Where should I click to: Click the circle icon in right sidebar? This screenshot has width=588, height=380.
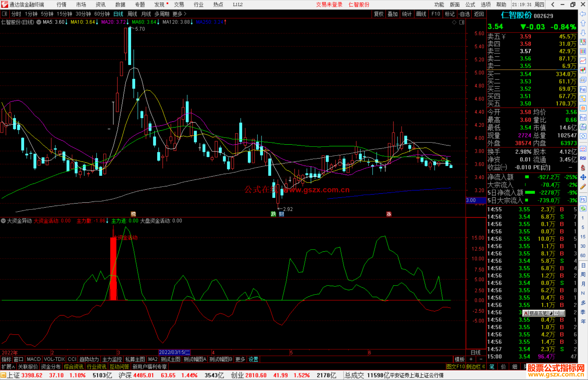click(583, 136)
